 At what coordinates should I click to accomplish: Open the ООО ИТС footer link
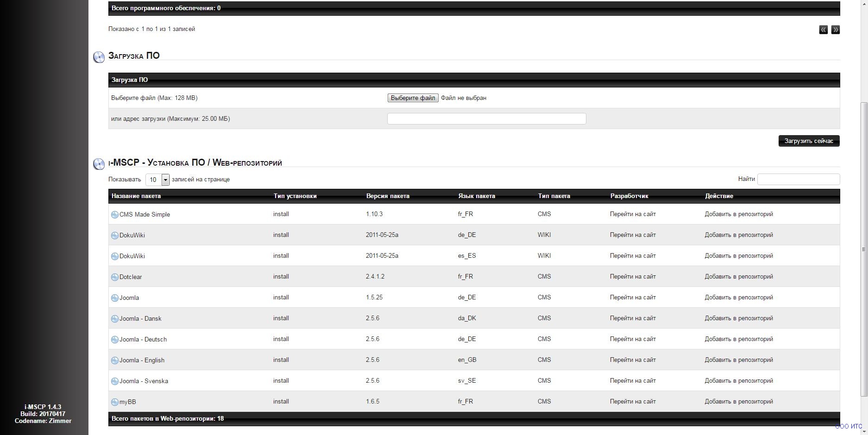pos(849,426)
